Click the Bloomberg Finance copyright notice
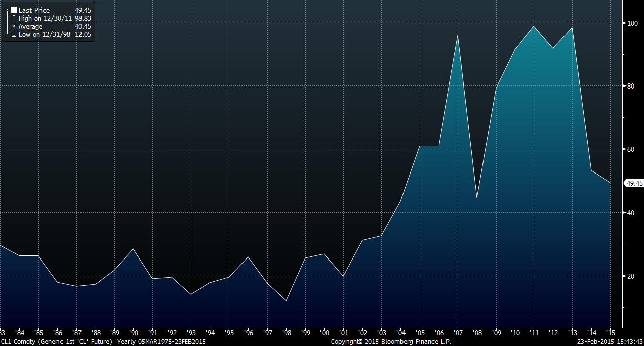Image resolution: width=644 pixels, height=346 pixels. click(391, 342)
